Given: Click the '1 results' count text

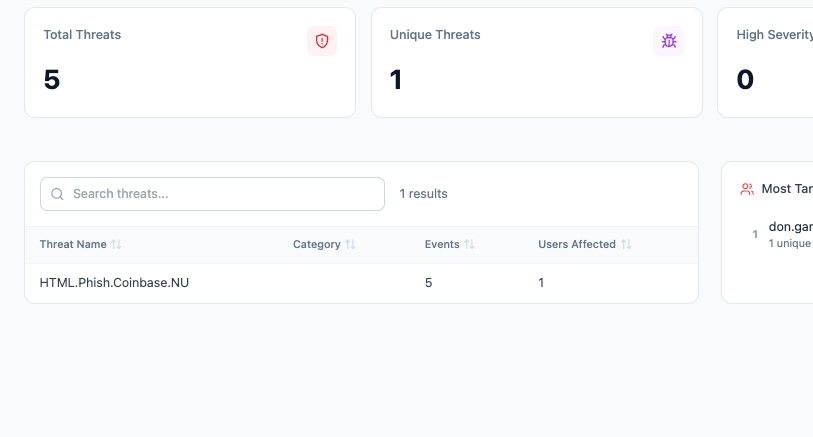Looking at the screenshot, I should pyautogui.click(x=423, y=194).
